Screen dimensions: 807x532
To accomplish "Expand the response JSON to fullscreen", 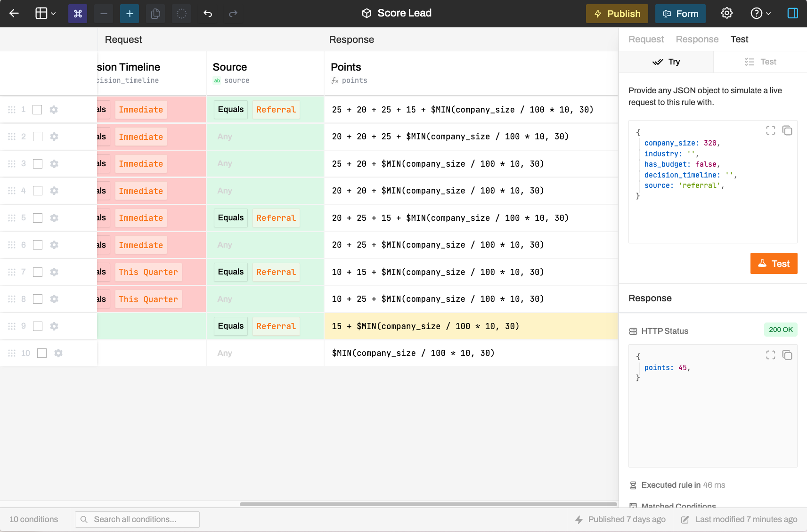I will [770, 355].
